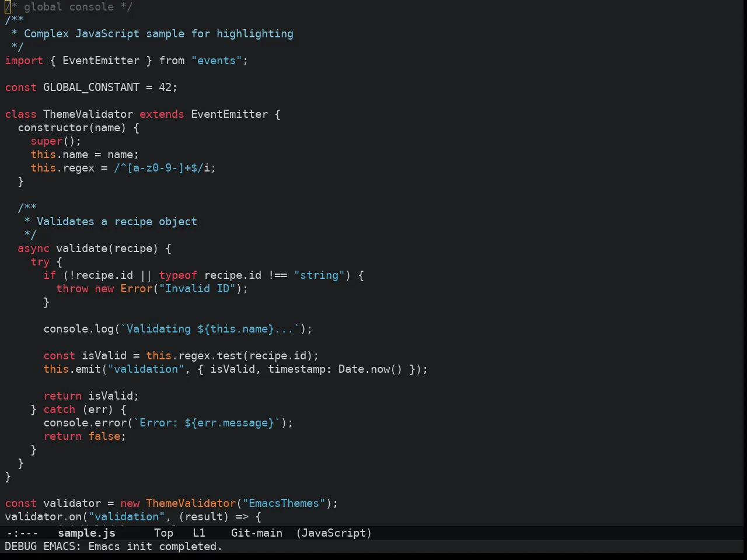Viewport: 747px width, 560px height.
Task: Click the 'super' call
Action: point(47,141)
